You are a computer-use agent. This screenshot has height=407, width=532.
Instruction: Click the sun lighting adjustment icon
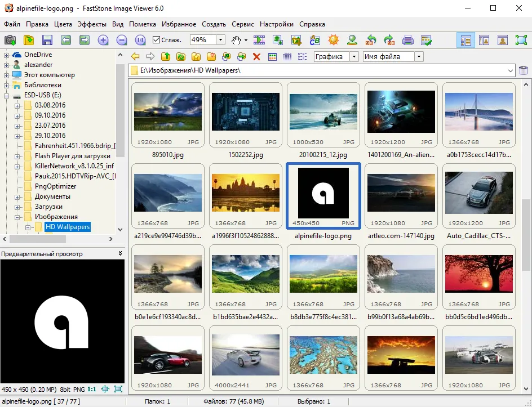[x=334, y=40]
